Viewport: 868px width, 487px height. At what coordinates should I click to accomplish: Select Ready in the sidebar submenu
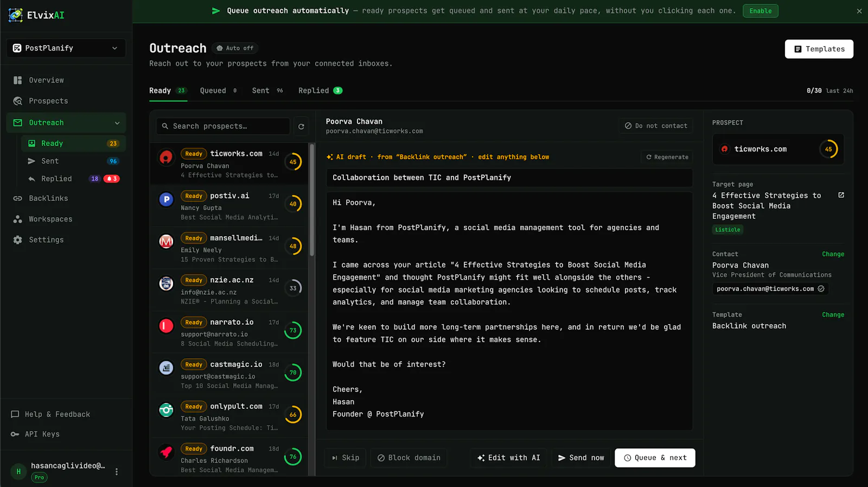pos(73,143)
